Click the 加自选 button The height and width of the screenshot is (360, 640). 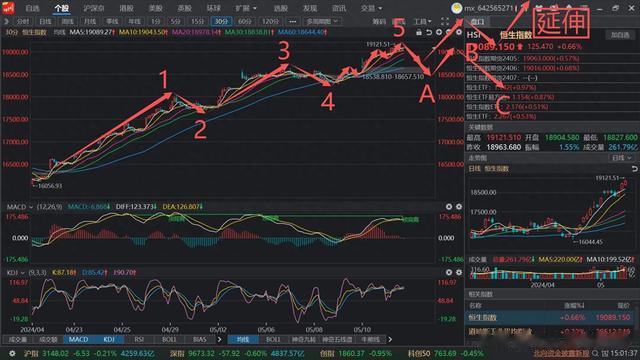[620, 35]
